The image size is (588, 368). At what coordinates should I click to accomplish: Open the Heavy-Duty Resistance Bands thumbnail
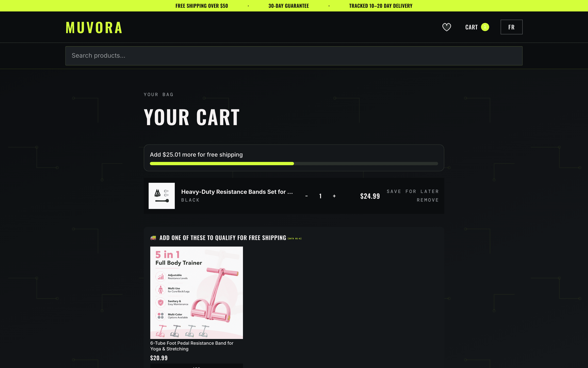pos(161,196)
